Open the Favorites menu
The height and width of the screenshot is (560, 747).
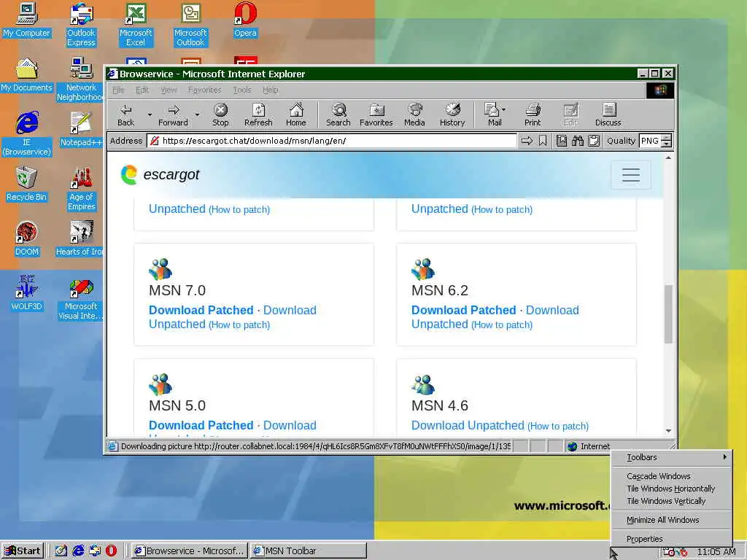[204, 90]
